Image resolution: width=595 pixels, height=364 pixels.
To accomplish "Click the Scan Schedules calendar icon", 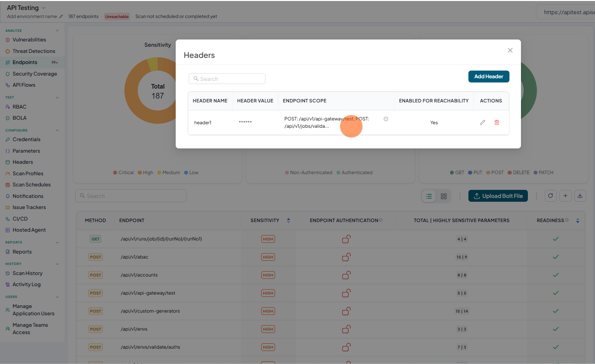I will [8, 185].
